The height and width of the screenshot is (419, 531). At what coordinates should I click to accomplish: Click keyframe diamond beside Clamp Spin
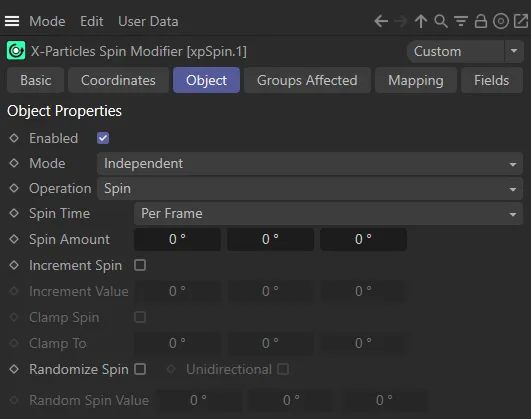14,317
